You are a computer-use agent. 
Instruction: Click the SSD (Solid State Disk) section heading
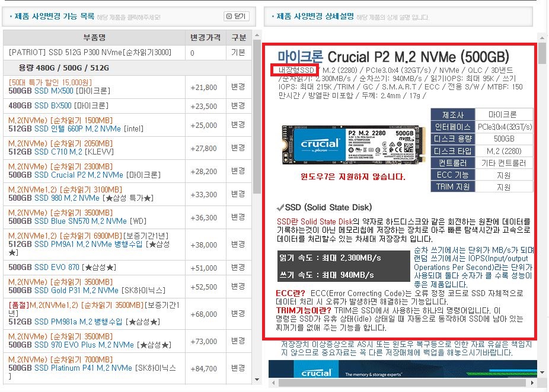tap(328, 207)
